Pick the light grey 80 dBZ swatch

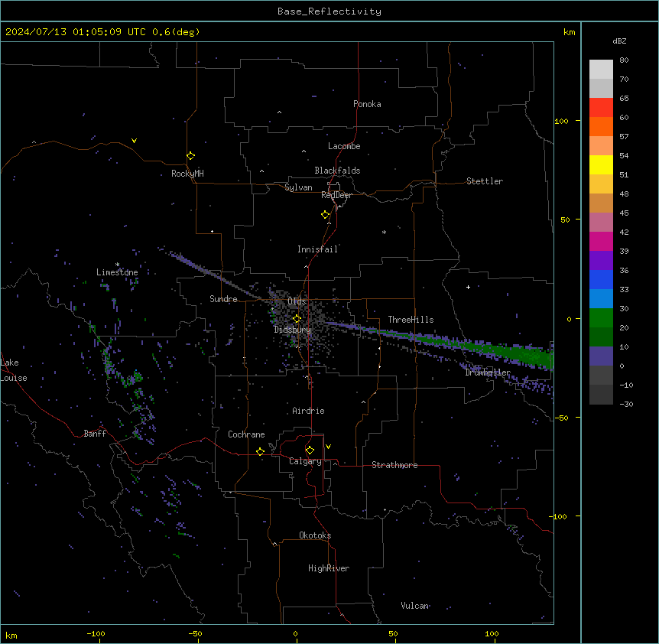pos(601,70)
